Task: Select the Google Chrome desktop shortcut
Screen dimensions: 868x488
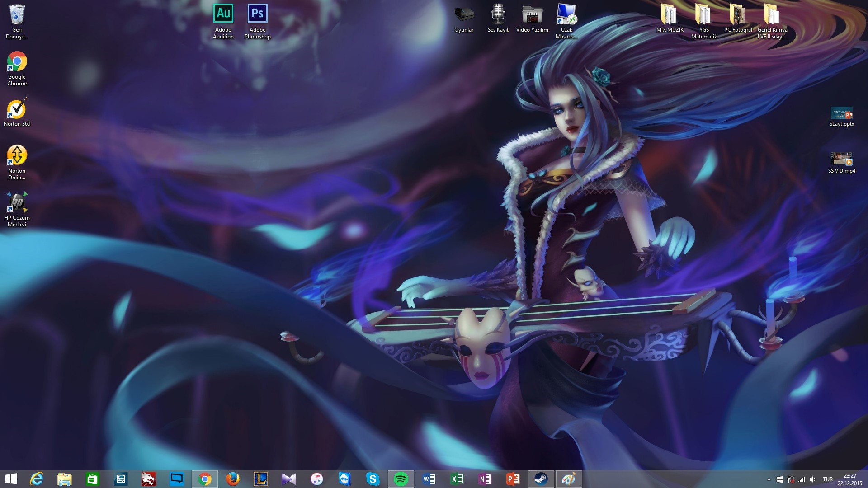Action: [17, 69]
